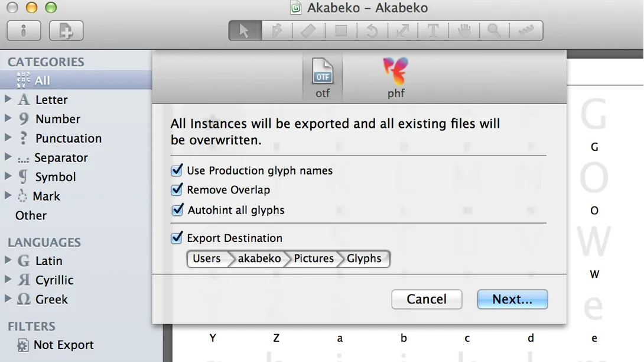Switch to the phf export tab
644x362 pixels.
(396, 78)
